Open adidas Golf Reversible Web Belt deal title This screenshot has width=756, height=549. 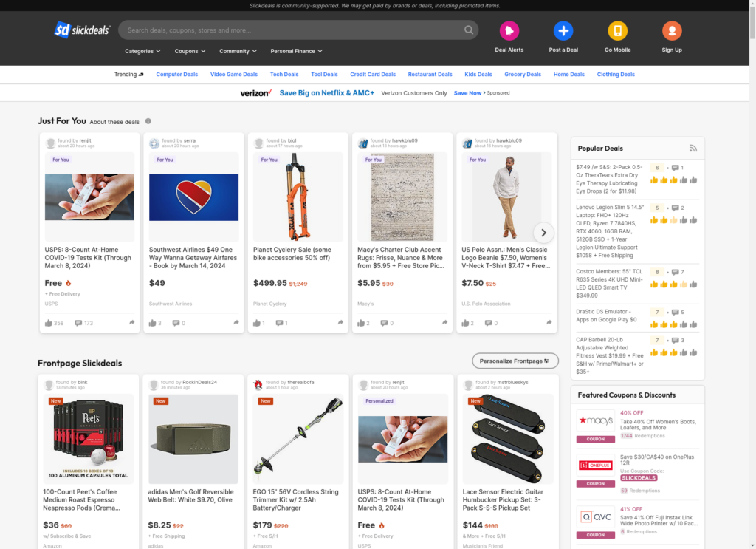[x=190, y=496]
